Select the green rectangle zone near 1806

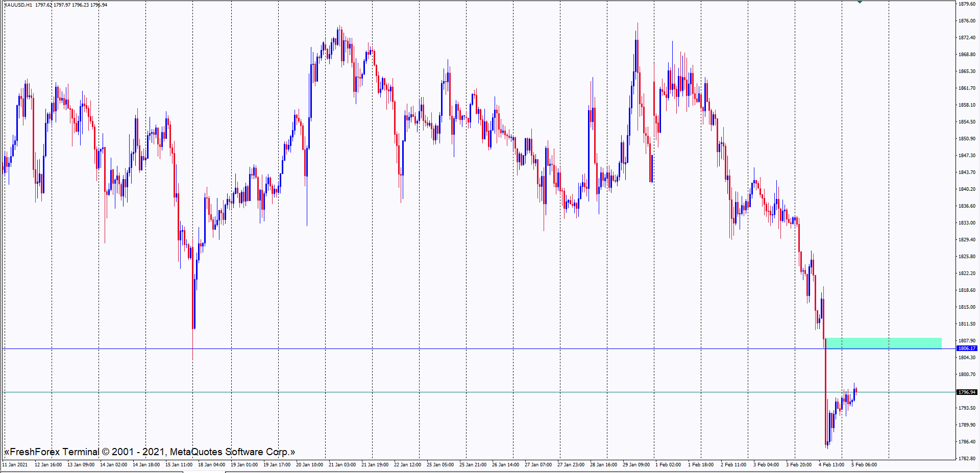[884, 343]
